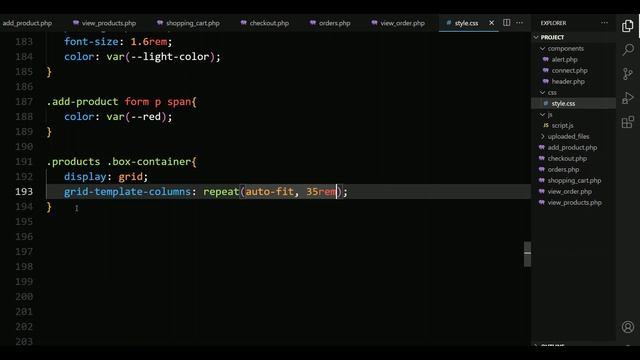The width and height of the screenshot is (640, 360).
Task: Switch to view_products.php tab
Action: pos(104,23)
